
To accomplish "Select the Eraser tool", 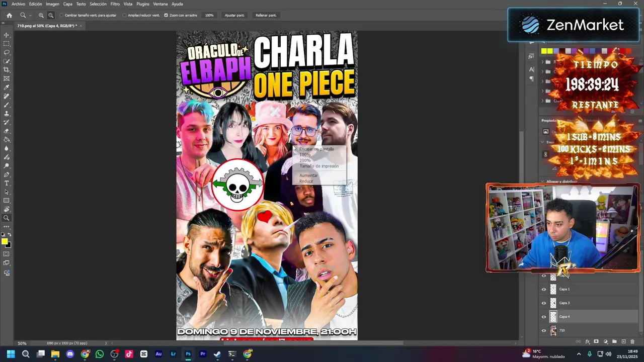I will [7, 131].
